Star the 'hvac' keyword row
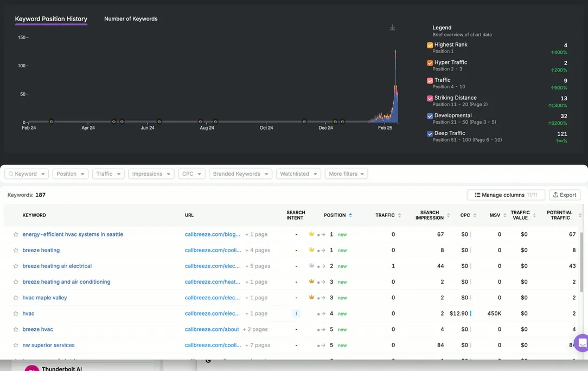588x371 pixels. point(16,314)
